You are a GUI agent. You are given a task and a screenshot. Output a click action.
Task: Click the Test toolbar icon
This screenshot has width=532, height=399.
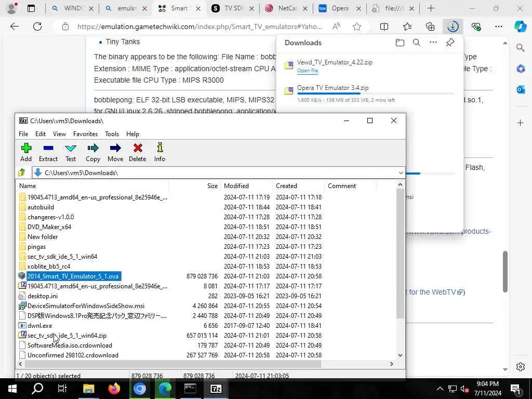(71, 152)
